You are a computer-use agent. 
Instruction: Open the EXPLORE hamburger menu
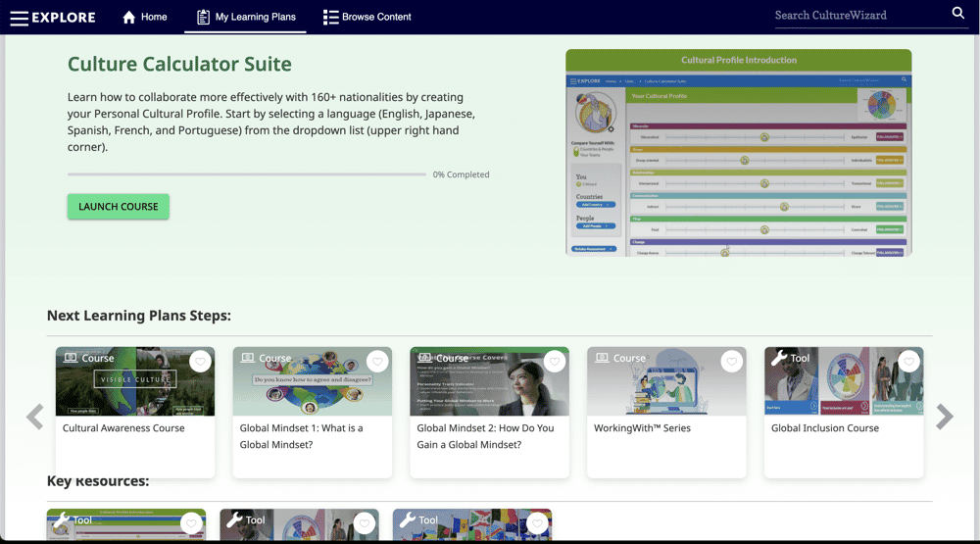point(20,18)
